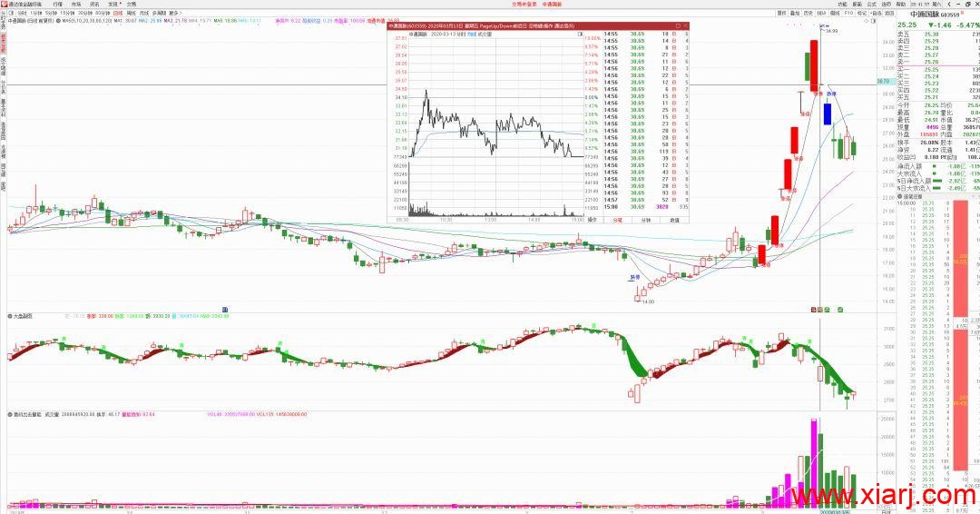The height and width of the screenshot is (514, 980).
Task: Open the 公式 menu
Action: (871, 4)
